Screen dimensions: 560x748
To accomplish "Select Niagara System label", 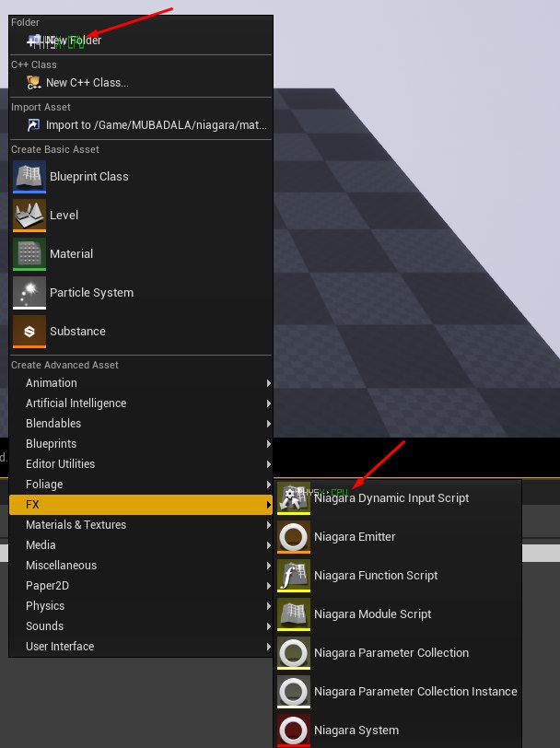I will [x=356, y=730].
